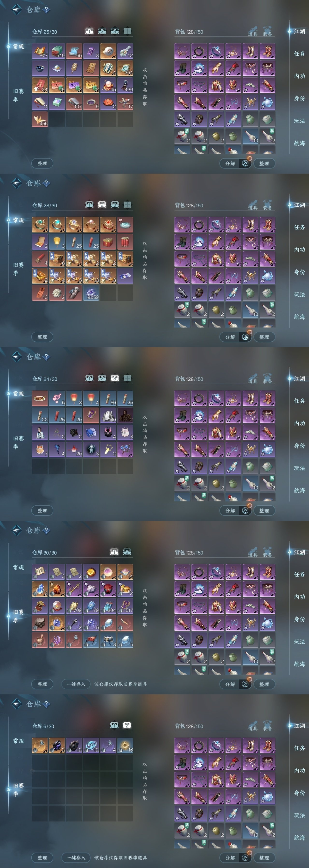309x868 pixels.
Task: Unlock the extra warehouse page in 仓库 28/30 view
Action: [127, 204]
